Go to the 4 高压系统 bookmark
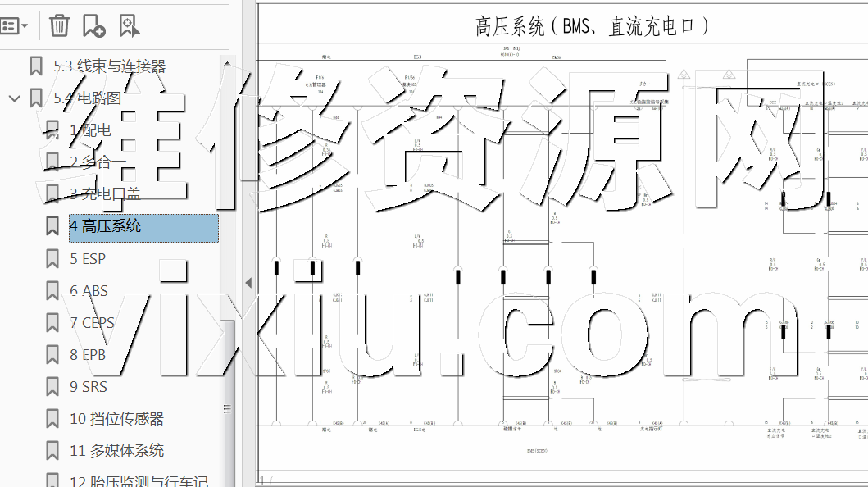The height and width of the screenshot is (487, 868). pos(105,226)
